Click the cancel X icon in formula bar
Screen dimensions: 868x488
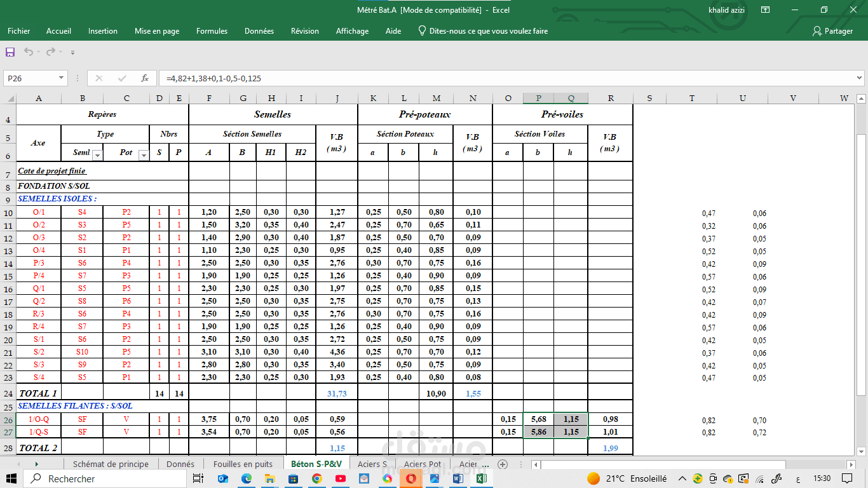click(x=98, y=78)
